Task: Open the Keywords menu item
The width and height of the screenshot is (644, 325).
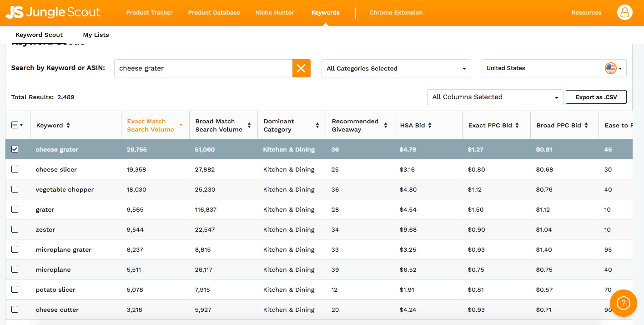Action: (x=325, y=13)
